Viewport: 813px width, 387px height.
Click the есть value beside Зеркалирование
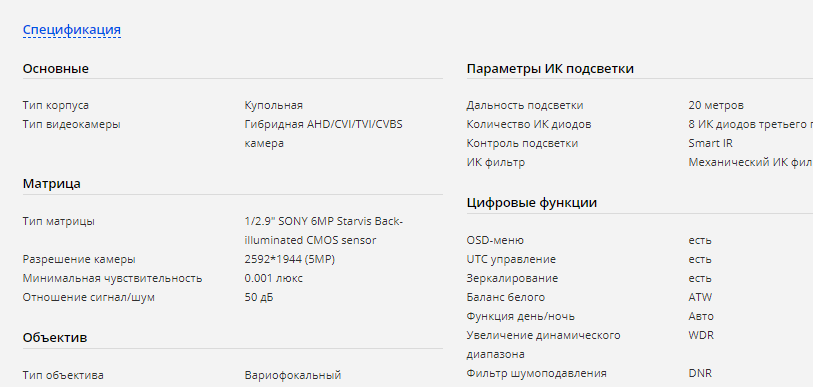pyautogui.click(x=700, y=279)
